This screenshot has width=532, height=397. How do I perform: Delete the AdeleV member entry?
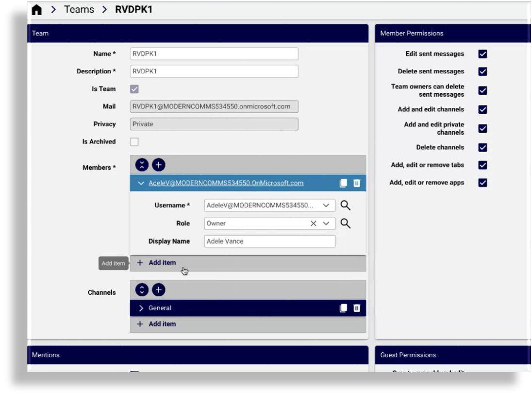coord(357,183)
